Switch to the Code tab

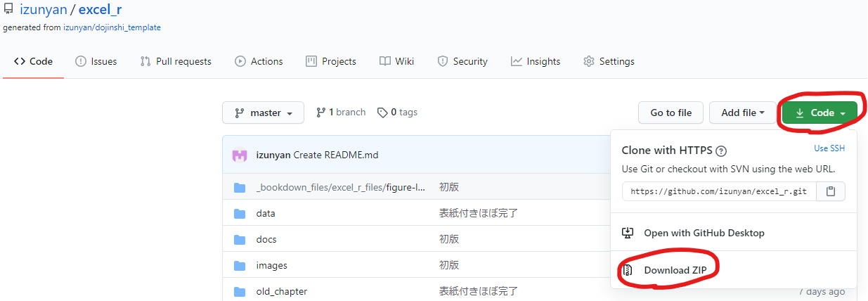(x=33, y=61)
